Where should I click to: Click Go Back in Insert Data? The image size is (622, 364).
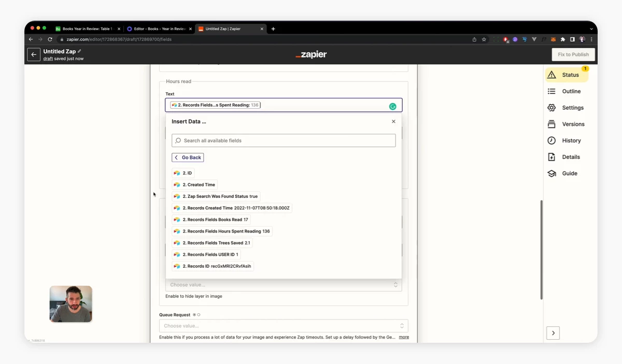[188, 157]
